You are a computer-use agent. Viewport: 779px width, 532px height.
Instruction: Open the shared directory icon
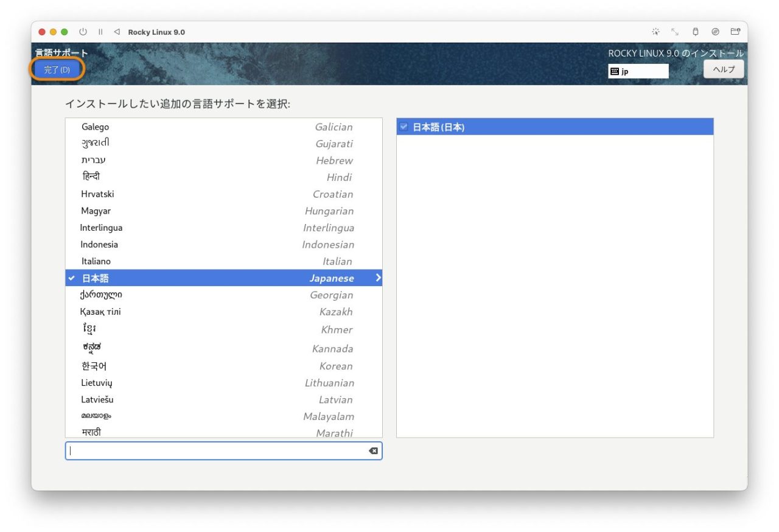tap(735, 32)
